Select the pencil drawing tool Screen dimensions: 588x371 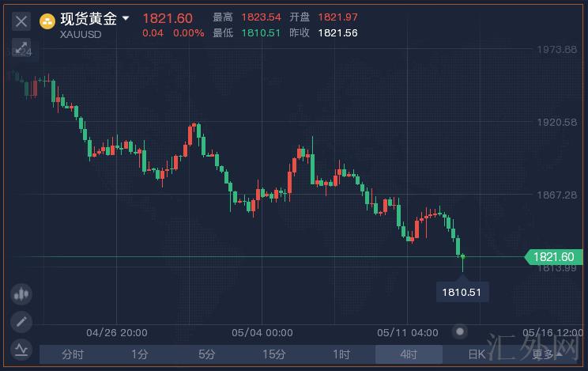tap(21, 321)
